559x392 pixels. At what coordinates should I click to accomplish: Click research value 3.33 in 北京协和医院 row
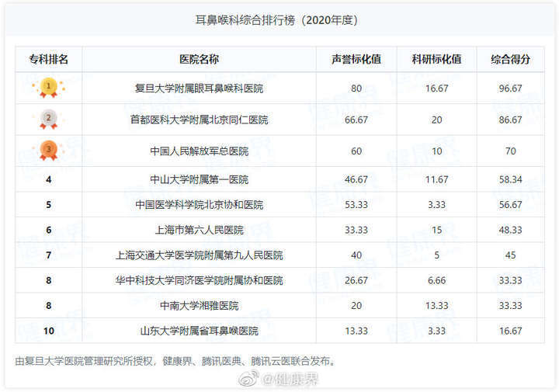click(436, 205)
